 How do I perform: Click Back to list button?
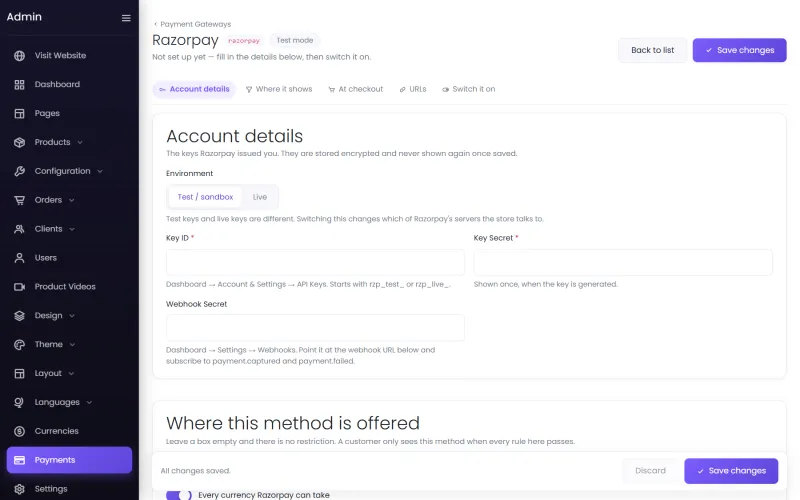652,51
